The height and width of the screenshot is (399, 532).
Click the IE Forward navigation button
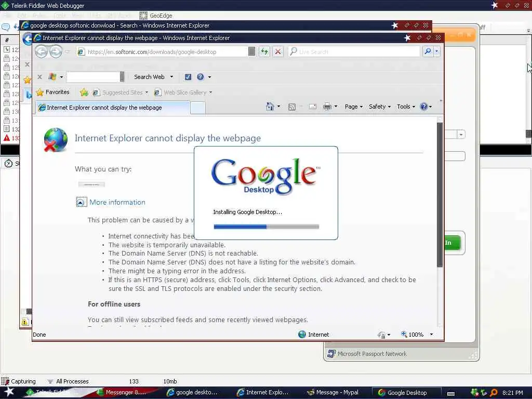pos(56,51)
